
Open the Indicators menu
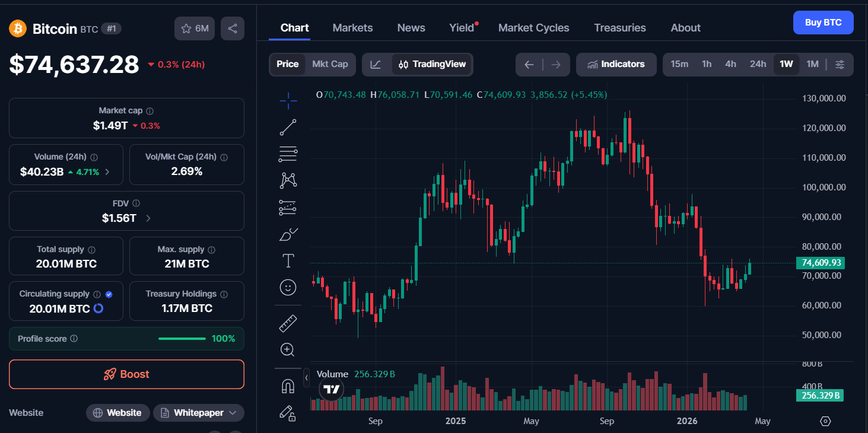click(x=616, y=65)
